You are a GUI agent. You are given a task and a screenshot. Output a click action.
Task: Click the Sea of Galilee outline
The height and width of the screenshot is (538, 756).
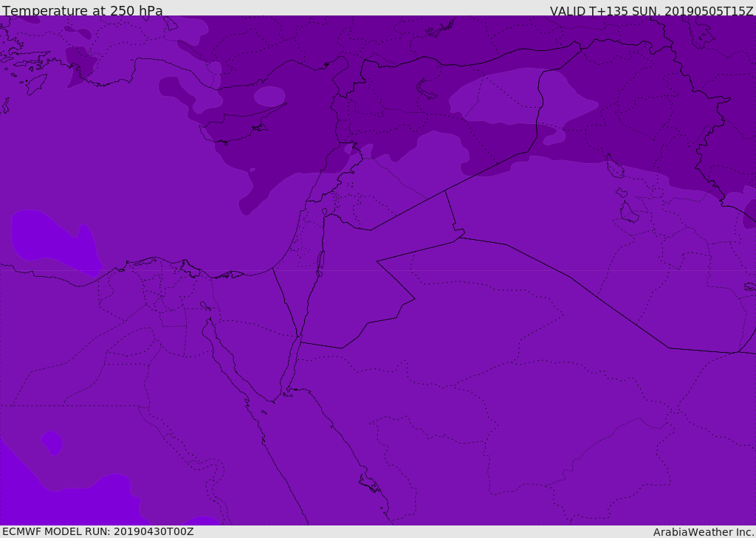pyautogui.click(x=324, y=212)
